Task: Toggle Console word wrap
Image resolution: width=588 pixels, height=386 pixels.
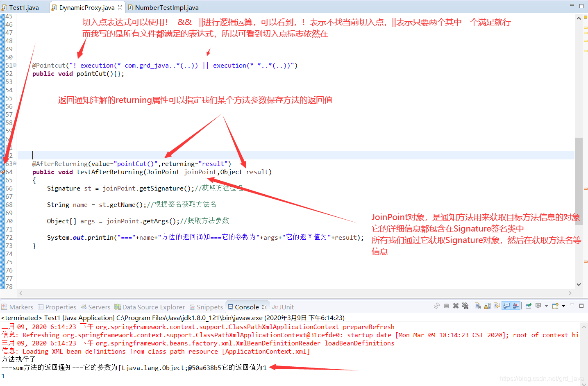Action: pos(497,306)
